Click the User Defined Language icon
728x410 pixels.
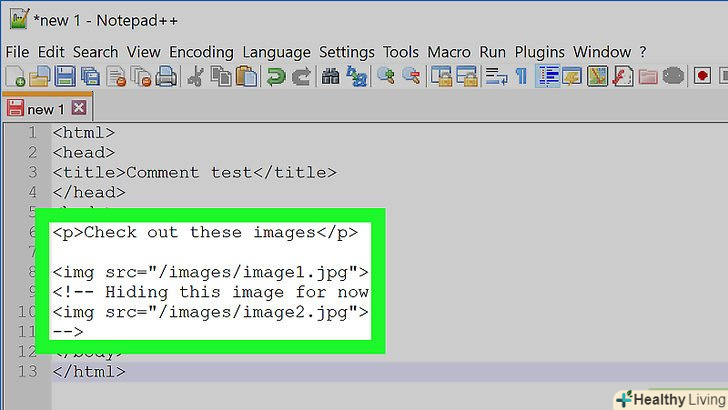click(x=572, y=76)
